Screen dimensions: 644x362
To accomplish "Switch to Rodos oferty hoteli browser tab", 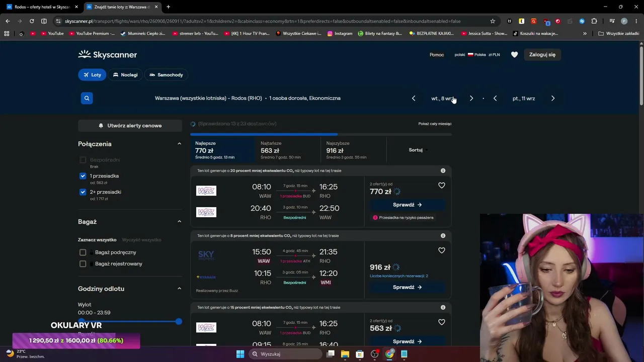I will [x=42, y=7].
